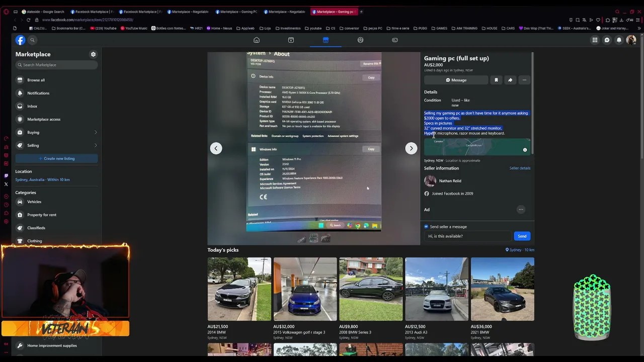
Task: Open Messenger from the top bar
Action: [x=607, y=40]
